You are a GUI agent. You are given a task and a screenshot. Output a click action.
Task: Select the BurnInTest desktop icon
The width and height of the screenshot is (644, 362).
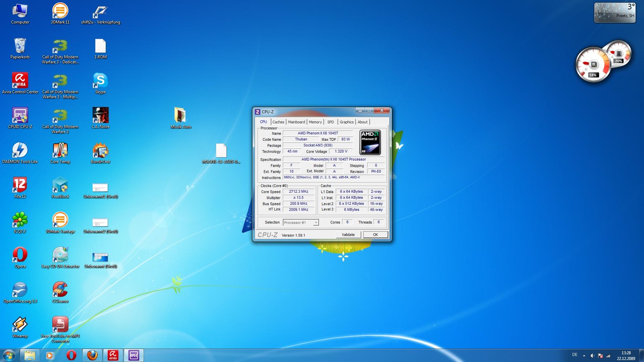point(101,153)
